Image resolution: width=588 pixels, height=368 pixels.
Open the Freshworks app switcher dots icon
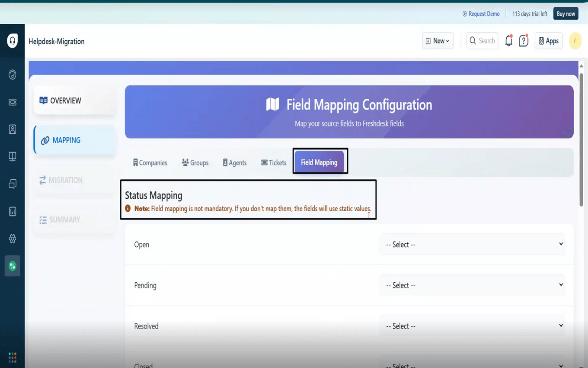click(x=13, y=357)
